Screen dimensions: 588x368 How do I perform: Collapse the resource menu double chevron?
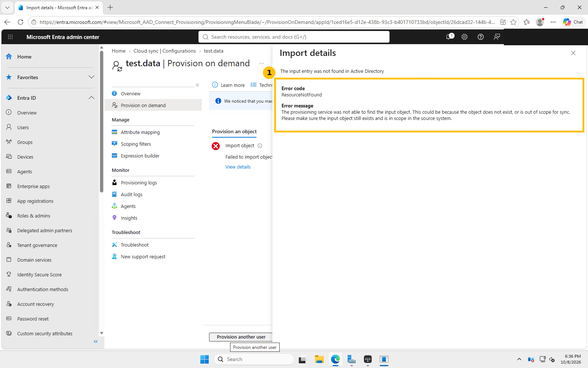point(197,85)
